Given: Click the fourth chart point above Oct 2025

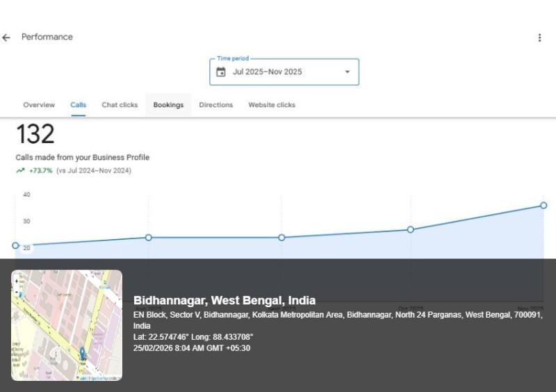Looking at the screenshot, I should point(411,229).
